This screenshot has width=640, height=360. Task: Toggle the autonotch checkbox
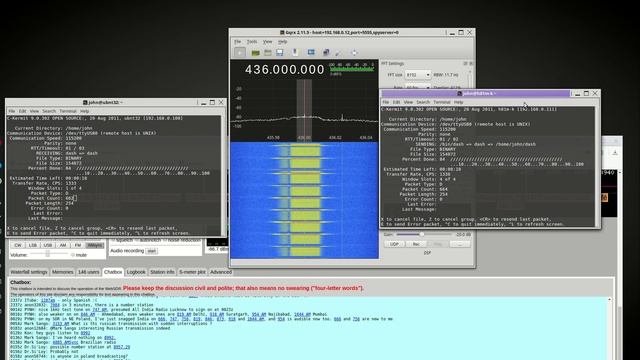point(137,240)
